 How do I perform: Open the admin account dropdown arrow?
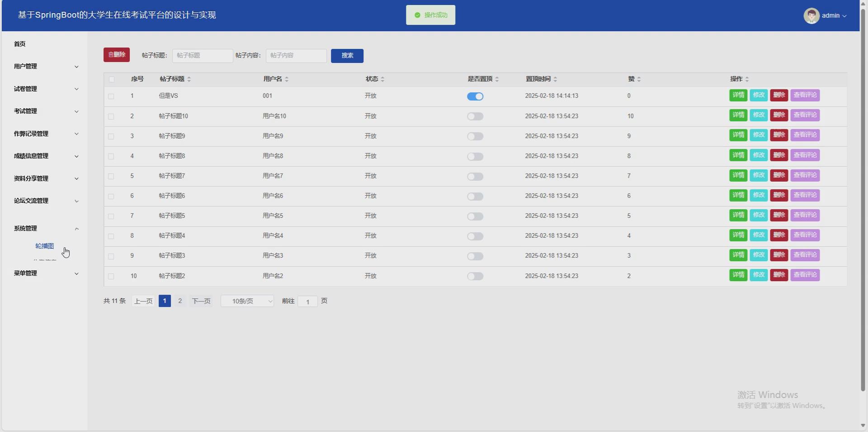(x=844, y=16)
